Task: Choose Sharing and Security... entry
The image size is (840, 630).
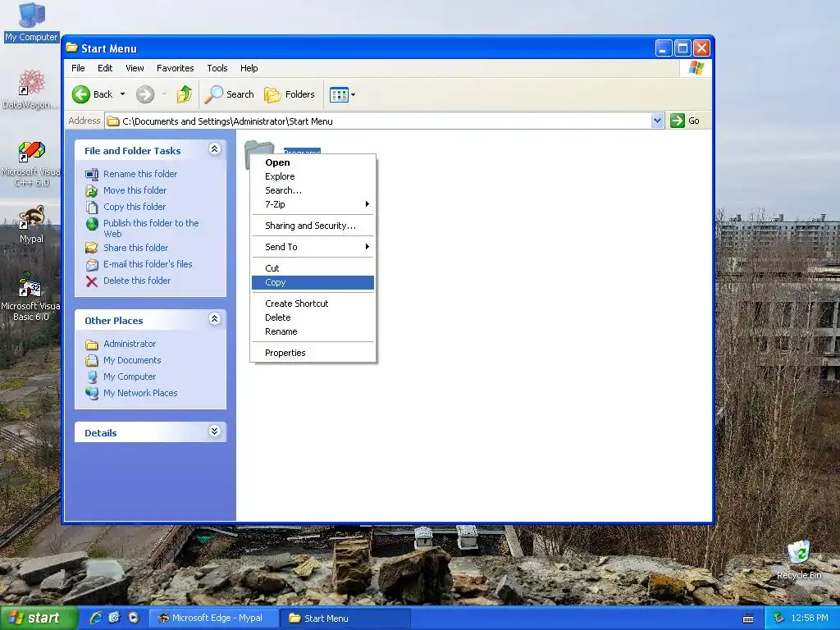Action: [x=313, y=226]
